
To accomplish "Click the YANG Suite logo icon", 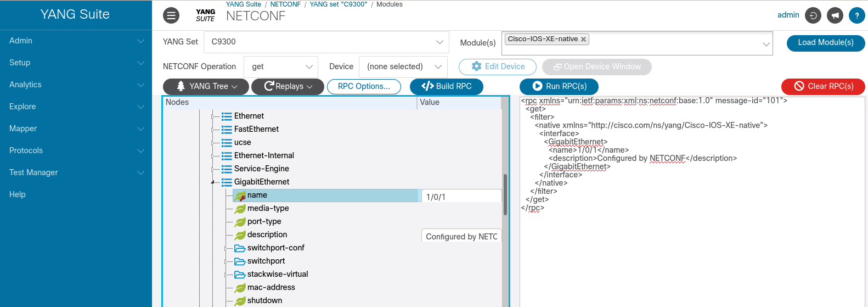I will (205, 15).
